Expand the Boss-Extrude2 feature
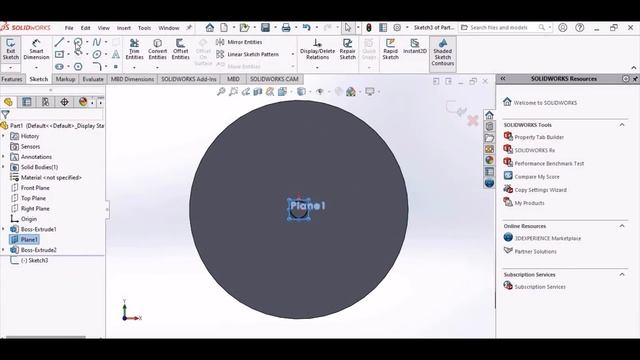This screenshot has width=640, height=360. click(4, 250)
